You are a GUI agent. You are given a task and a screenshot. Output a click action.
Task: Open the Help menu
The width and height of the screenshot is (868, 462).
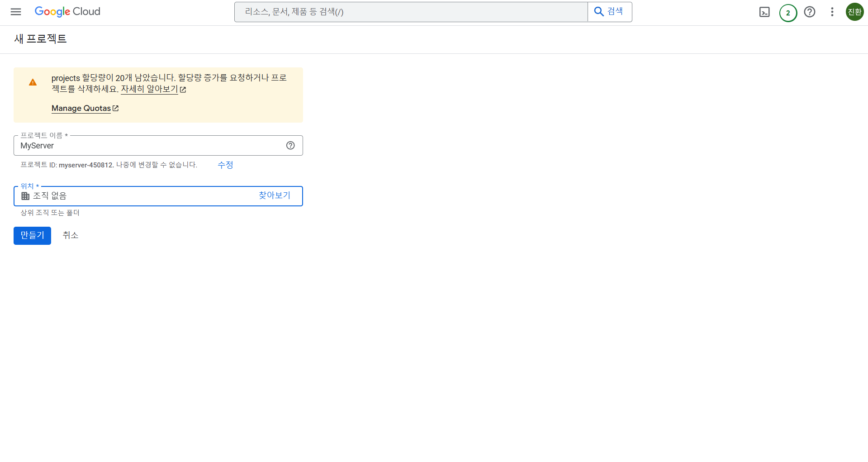click(x=810, y=12)
